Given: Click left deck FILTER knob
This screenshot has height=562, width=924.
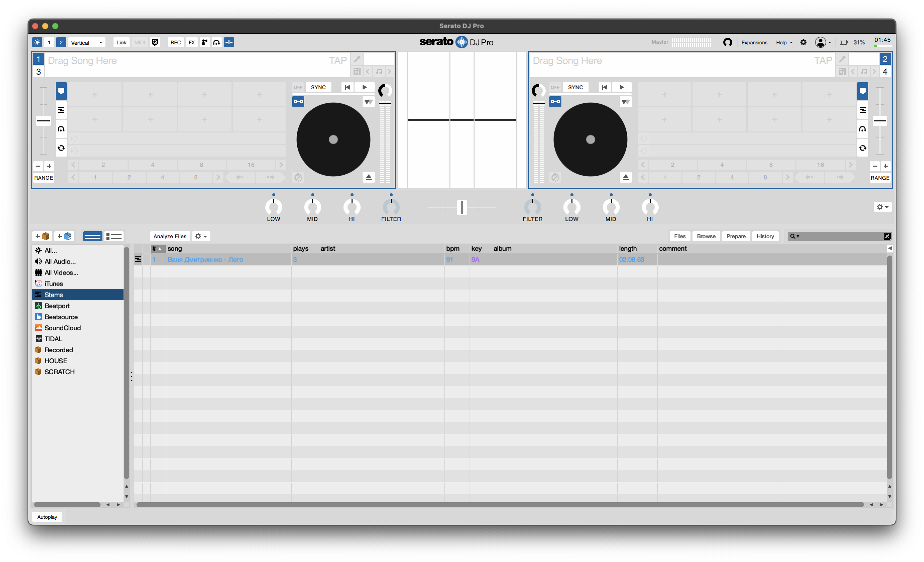Looking at the screenshot, I should (391, 206).
